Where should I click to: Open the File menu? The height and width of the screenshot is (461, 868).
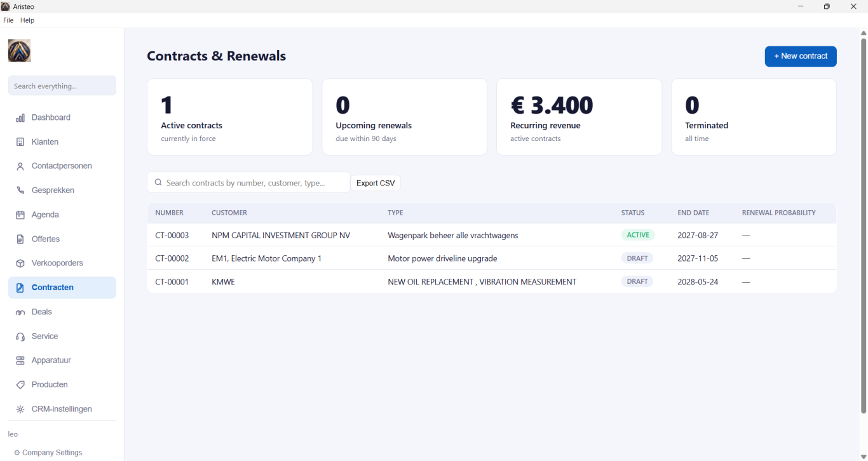[x=8, y=20]
